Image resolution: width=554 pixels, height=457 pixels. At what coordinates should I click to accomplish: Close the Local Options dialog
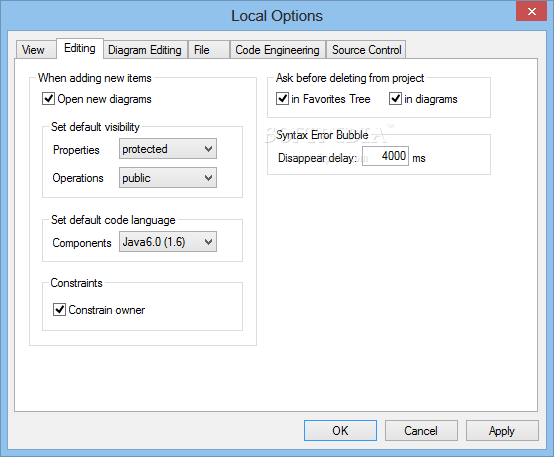[531, 12]
